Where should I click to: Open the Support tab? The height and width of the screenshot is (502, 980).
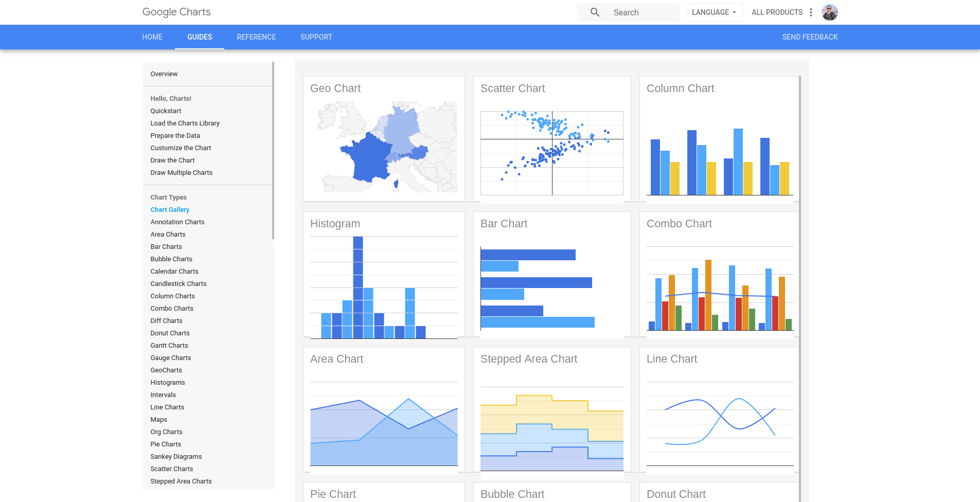pos(316,37)
